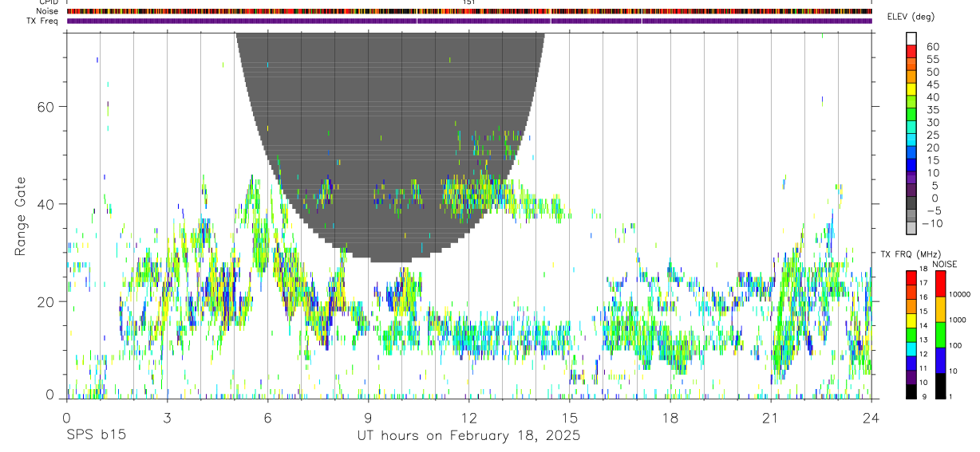Click the '10000' label on NOISE scale

[958, 295]
